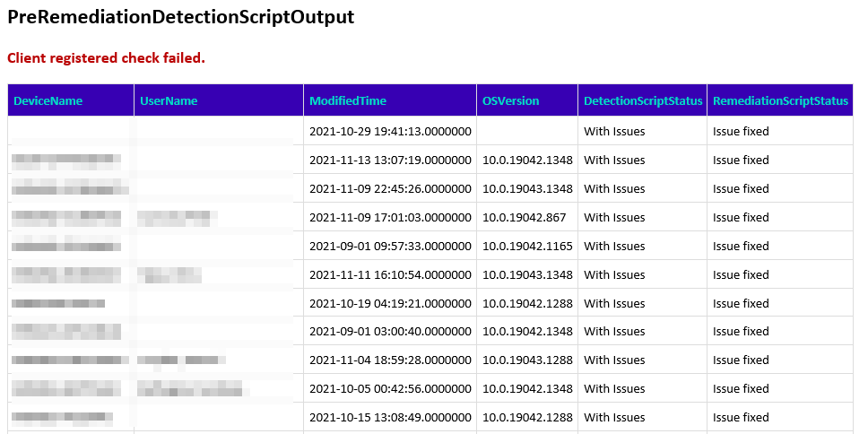Click the 2021-11-04 18:59:28 modified time
This screenshot has width=868, height=434.
390,360
